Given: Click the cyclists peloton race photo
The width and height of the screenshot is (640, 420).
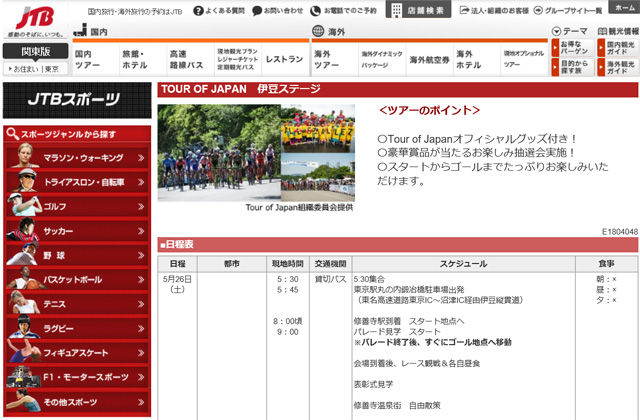Looking at the screenshot, I should click(219, 153).
